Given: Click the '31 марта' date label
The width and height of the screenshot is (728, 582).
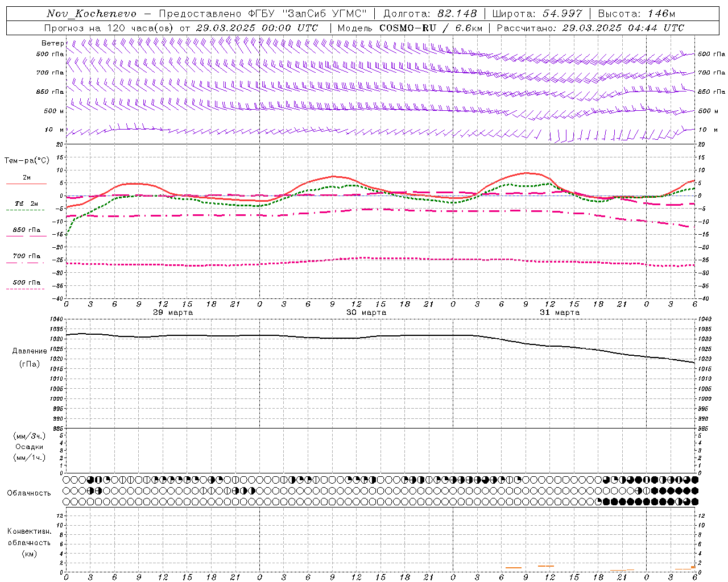Looking at the screenshot, I should pos(560,313).
